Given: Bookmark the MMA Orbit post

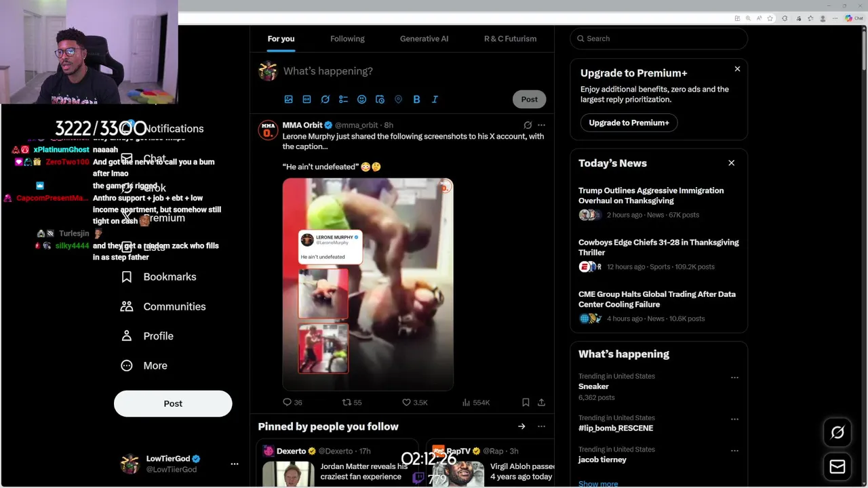Looking at the screenshot, I should (x=526, y=403).
